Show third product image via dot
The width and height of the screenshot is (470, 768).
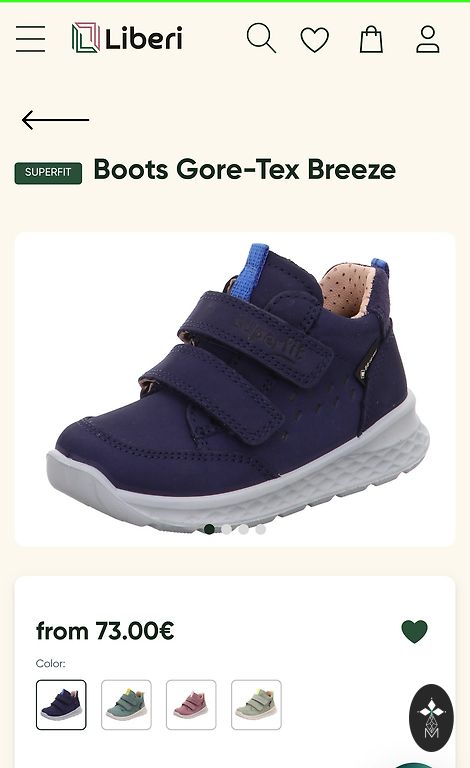coord(243,529)
